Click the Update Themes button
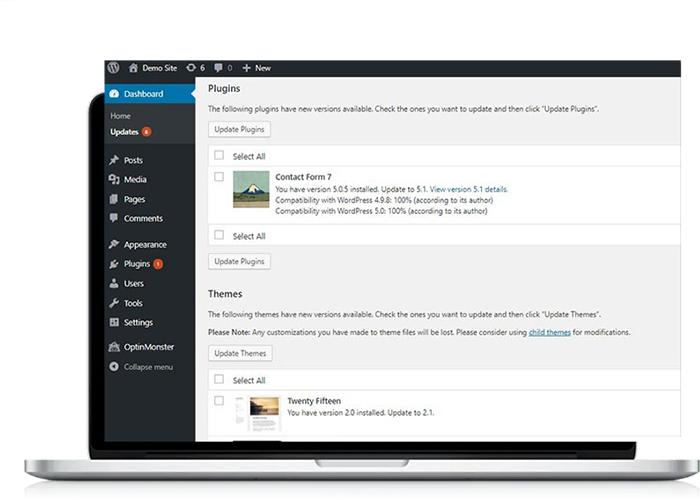 (240, 353)
